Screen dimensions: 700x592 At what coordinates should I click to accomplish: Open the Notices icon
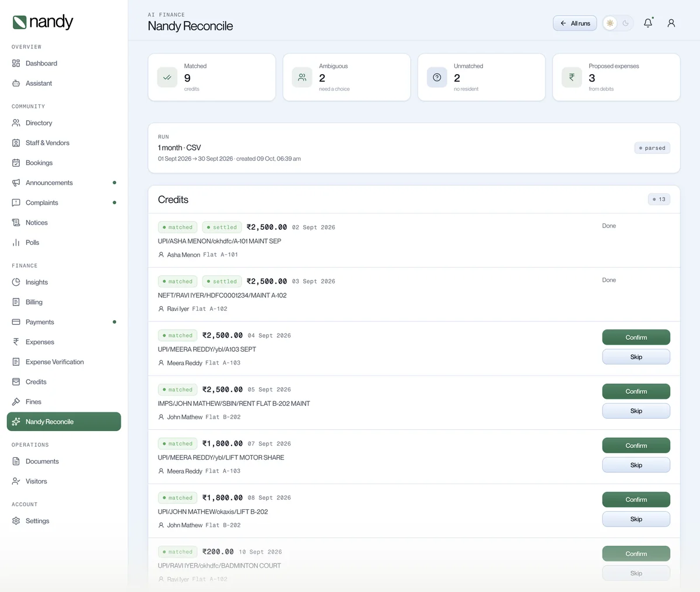(x=16, y=222)
